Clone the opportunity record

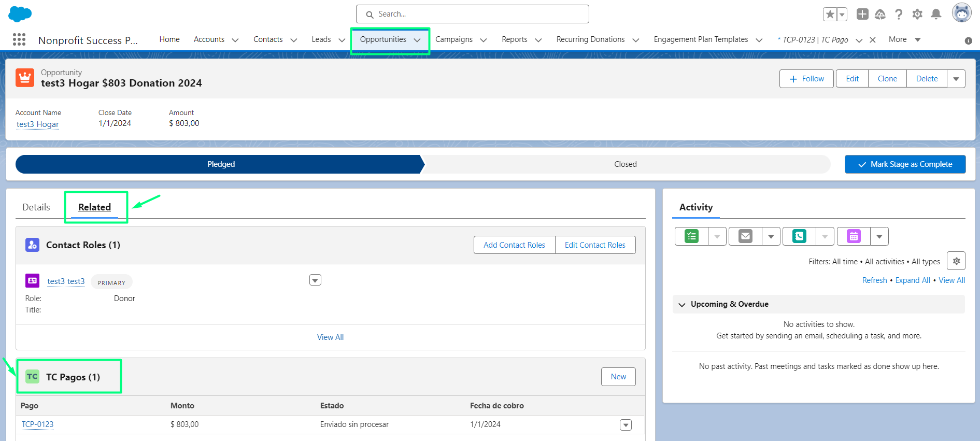(887, 79)
